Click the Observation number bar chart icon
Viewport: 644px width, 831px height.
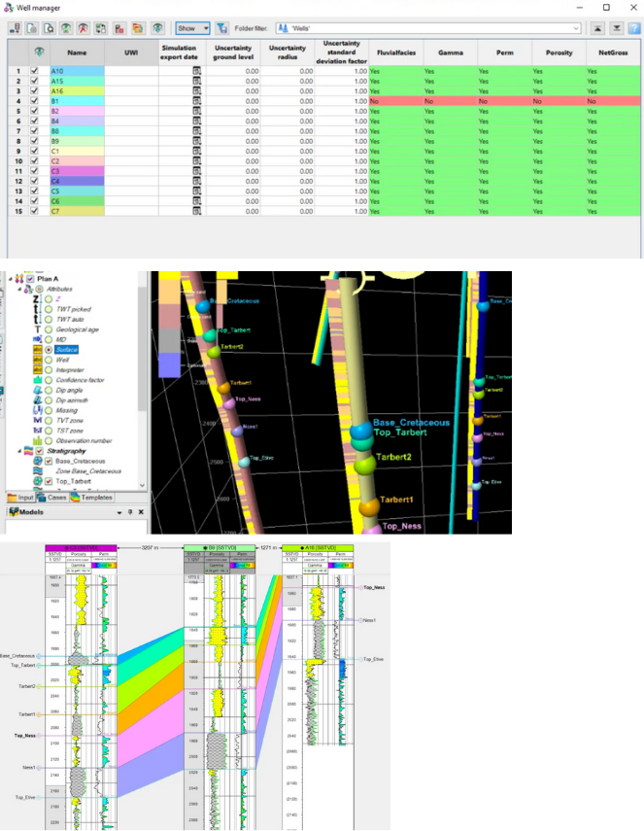click(37, 440)
